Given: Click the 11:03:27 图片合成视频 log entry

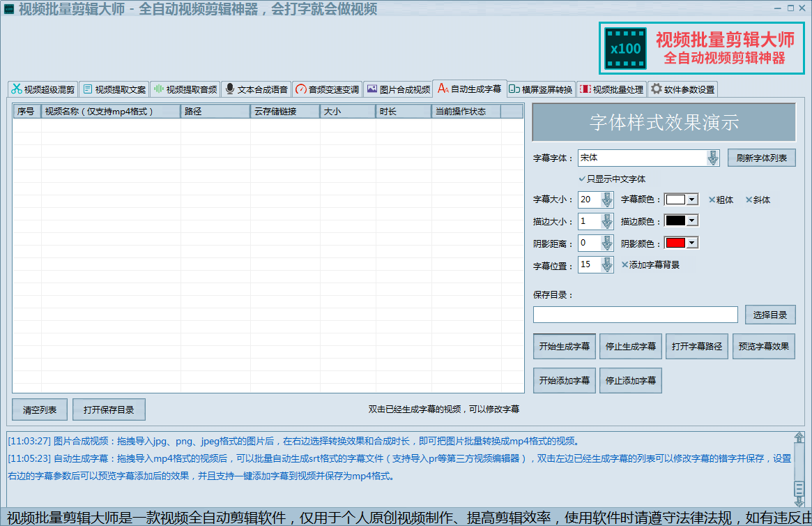Looking at the screenshot, I should [295, 441].
